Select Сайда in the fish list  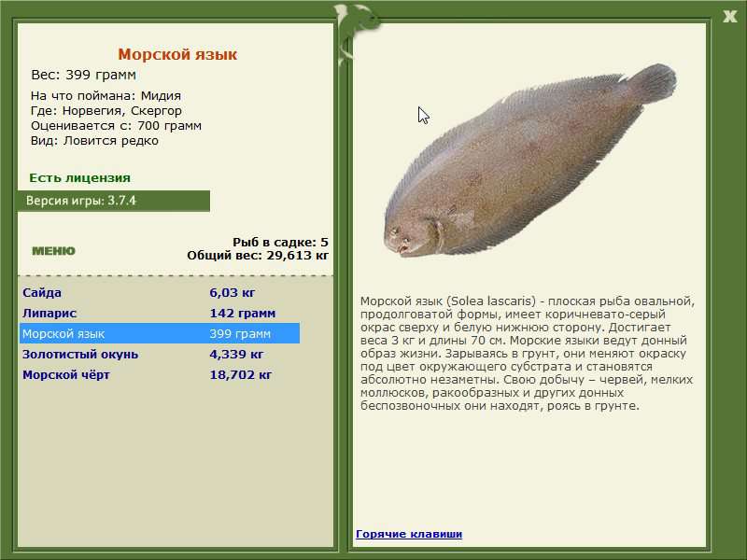(42, 292)
